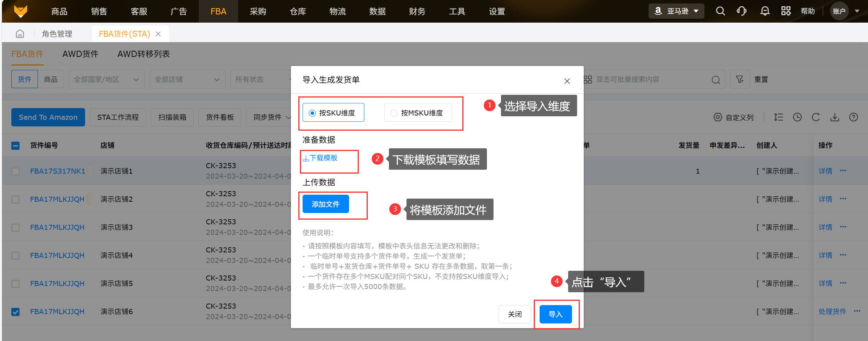Open the 全部国家/地区 dropdown
The width and height of the screenshot is (868, 341).
tap(107, 79)
